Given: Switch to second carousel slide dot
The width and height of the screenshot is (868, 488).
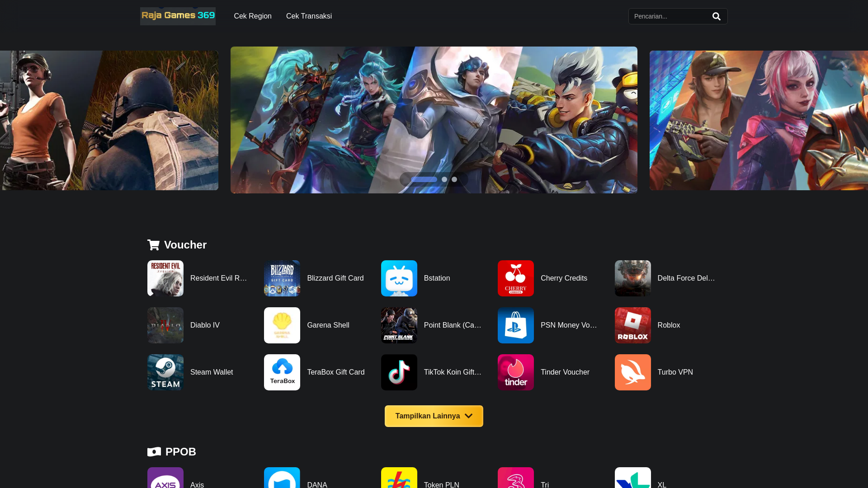Looking at the screenshot, I should click(x=444, y=179).
